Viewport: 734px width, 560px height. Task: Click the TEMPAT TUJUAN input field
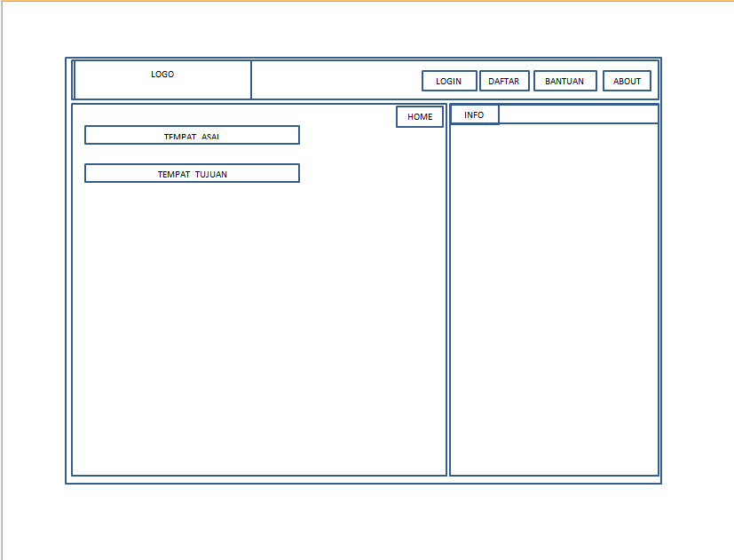[192, 173]
